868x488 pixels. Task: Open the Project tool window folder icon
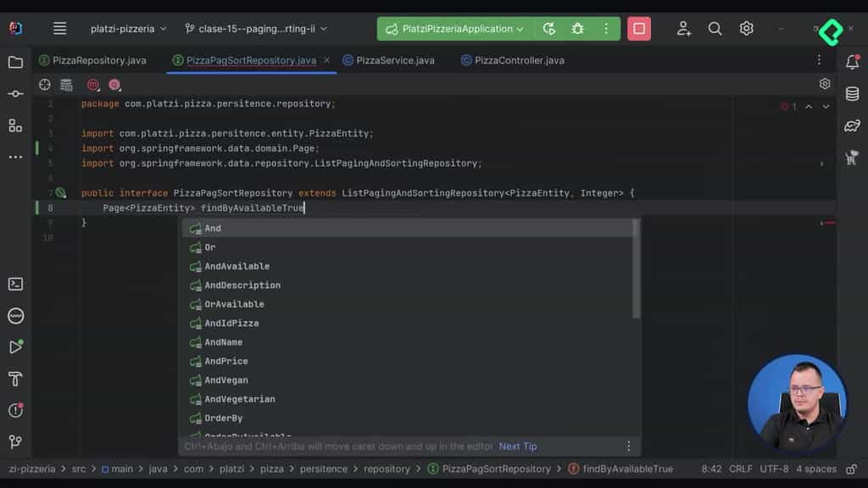coord(15,60)
